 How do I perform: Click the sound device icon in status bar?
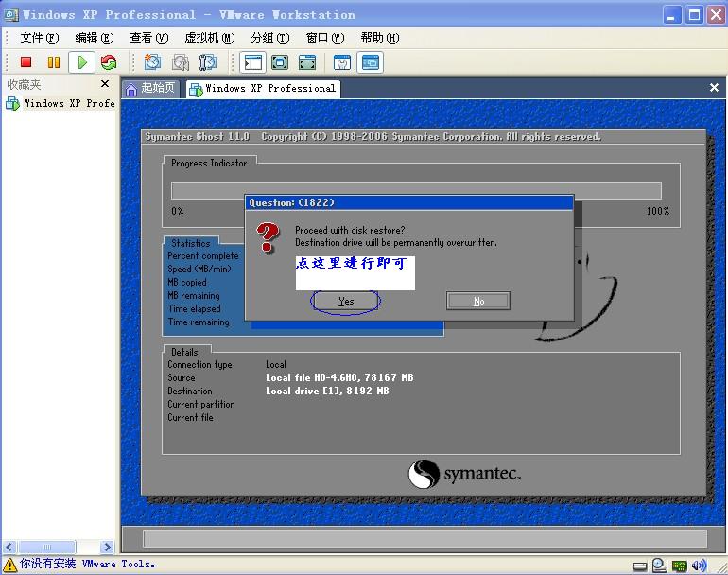700,565
